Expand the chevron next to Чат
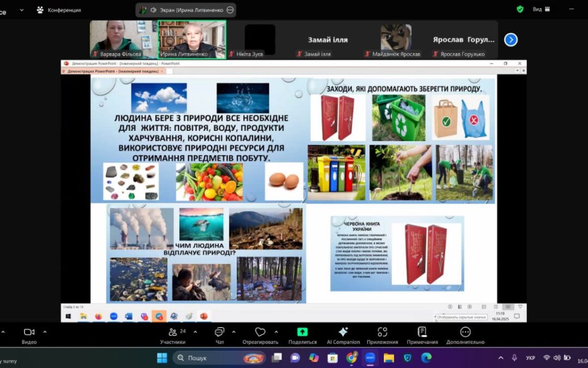588x368 pixels. tap(234, 331)
